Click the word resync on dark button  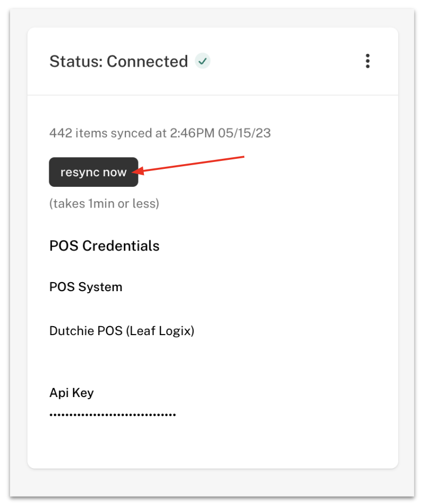[80, 172]
